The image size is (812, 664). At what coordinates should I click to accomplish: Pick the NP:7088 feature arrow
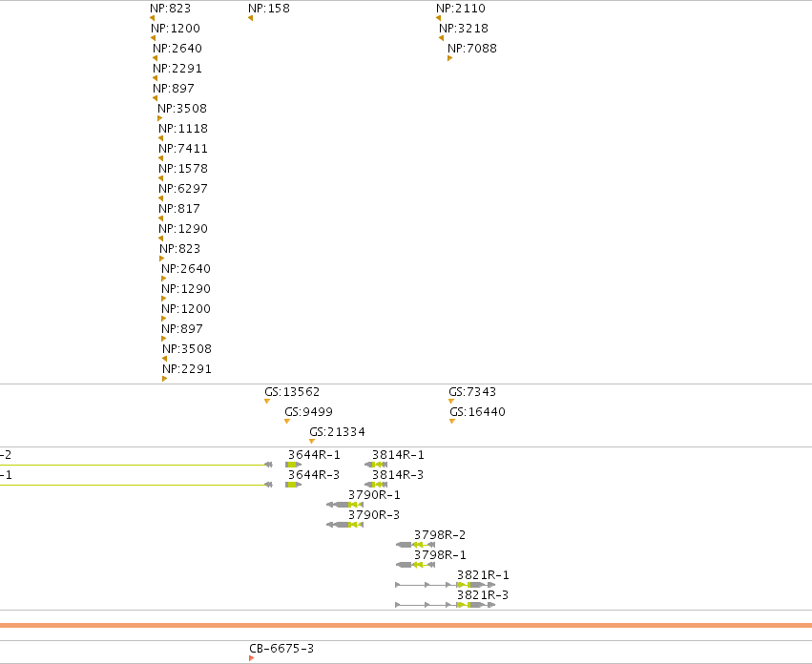[450, 58]
